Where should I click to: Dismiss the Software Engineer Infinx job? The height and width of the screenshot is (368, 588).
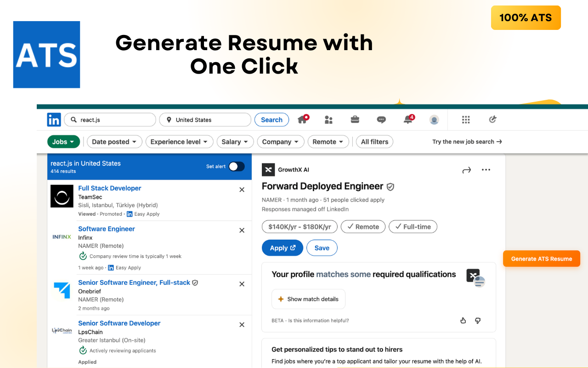point(242,230)
